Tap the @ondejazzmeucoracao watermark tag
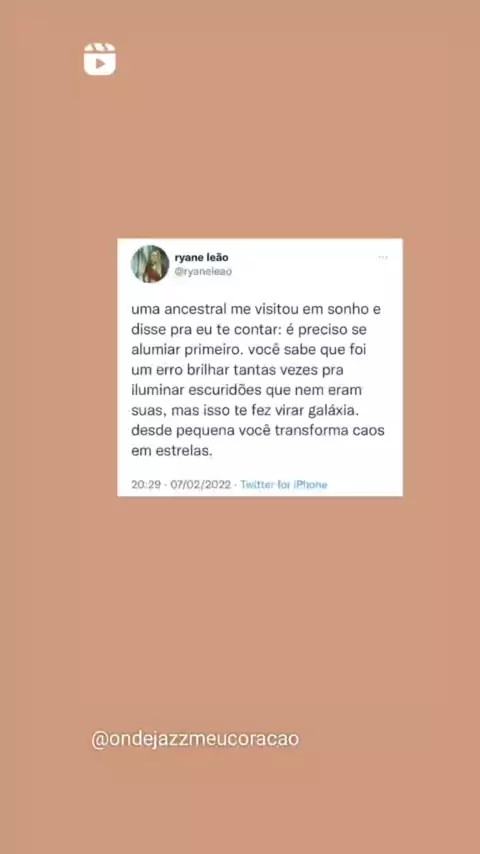The image size is (480, 854). pyautogui.click(x=195, y=739)
